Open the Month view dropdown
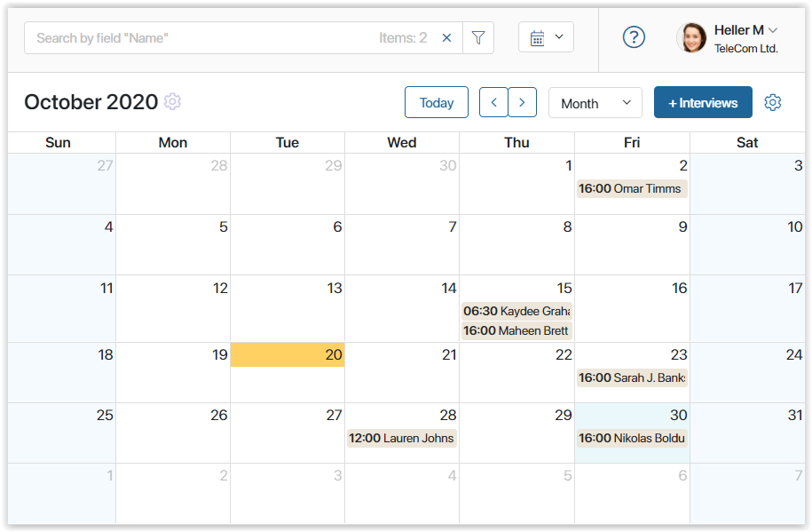 pos(595,102)
